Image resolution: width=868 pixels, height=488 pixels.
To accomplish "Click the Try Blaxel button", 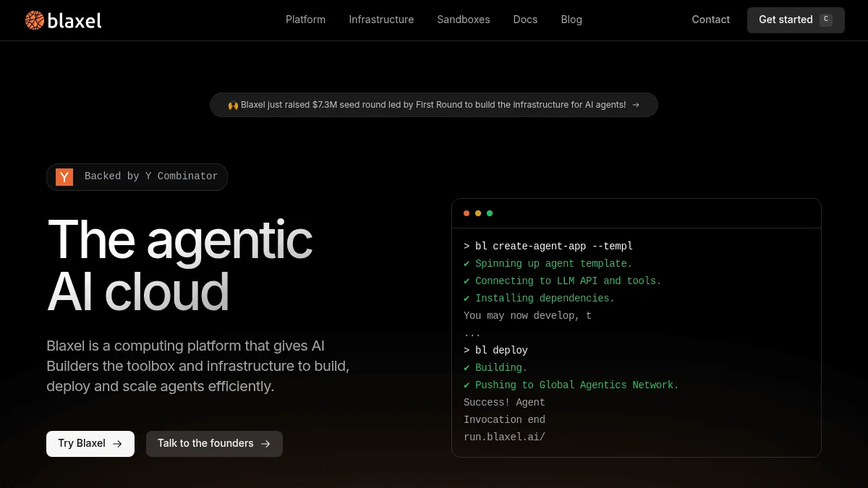I will 90,443.
